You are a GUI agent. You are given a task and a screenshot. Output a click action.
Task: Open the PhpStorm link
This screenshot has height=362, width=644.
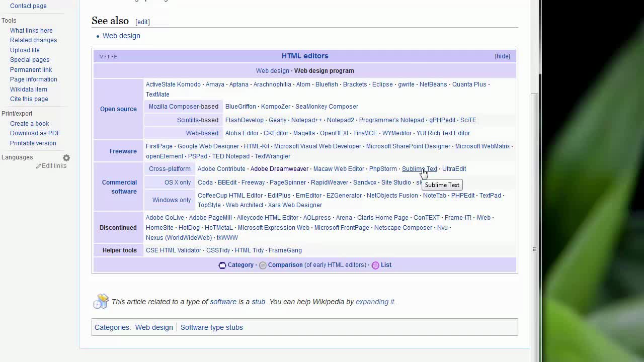click(x=383, y=169)
